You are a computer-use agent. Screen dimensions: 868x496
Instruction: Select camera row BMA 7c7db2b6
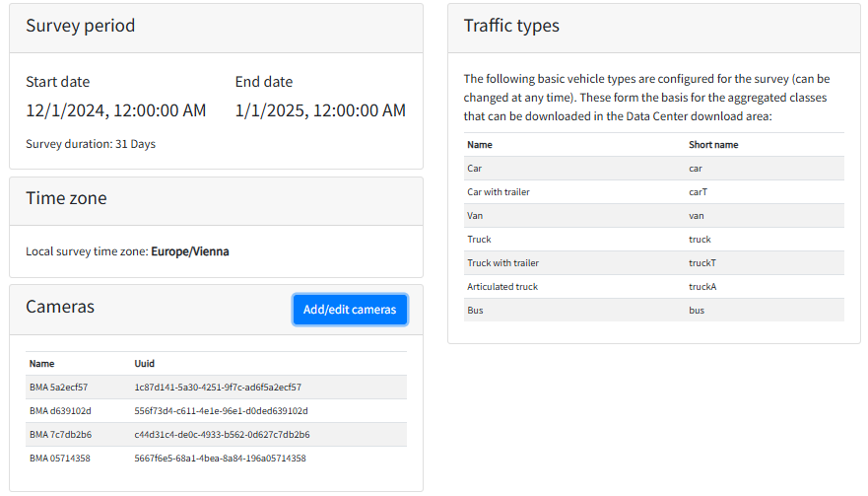pyautogui.click(x=216, y=435)
